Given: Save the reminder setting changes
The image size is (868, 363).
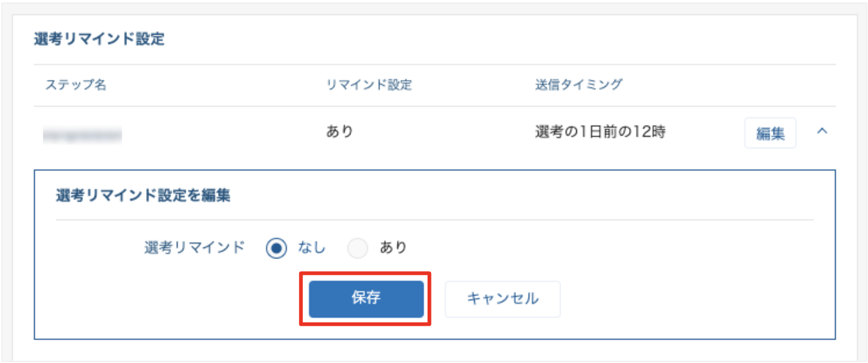Looking at the screenshot, I should (366, 298).
